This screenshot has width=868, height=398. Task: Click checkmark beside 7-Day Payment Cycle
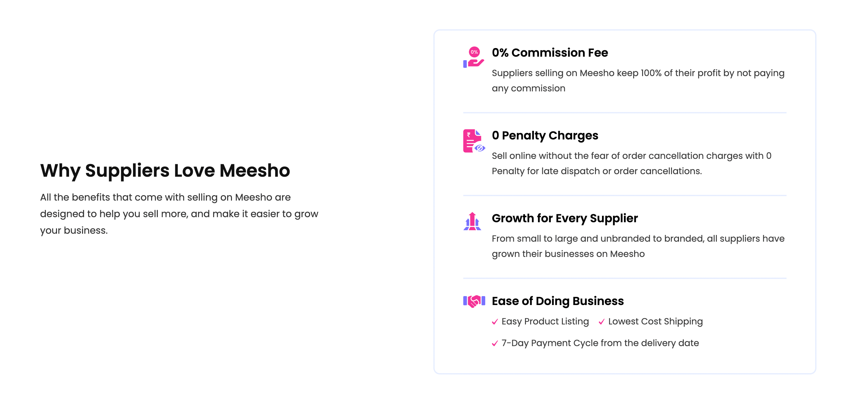pyautogui.click(x=495, y=343)
